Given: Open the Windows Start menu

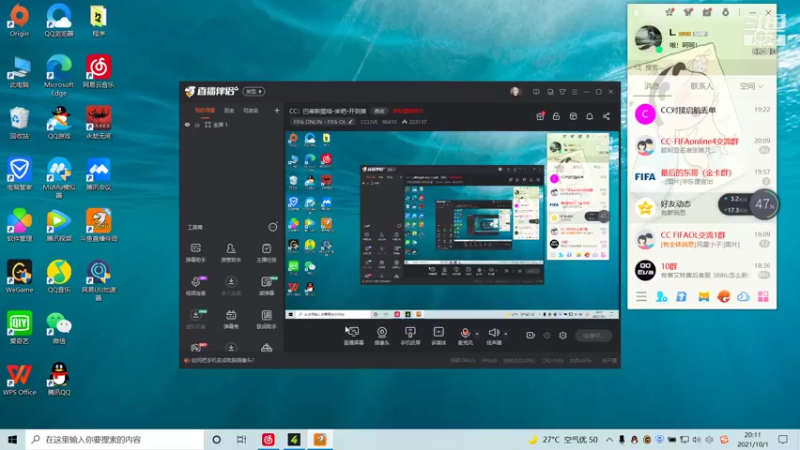Looking at the screenshot, I should coord(13,439).
